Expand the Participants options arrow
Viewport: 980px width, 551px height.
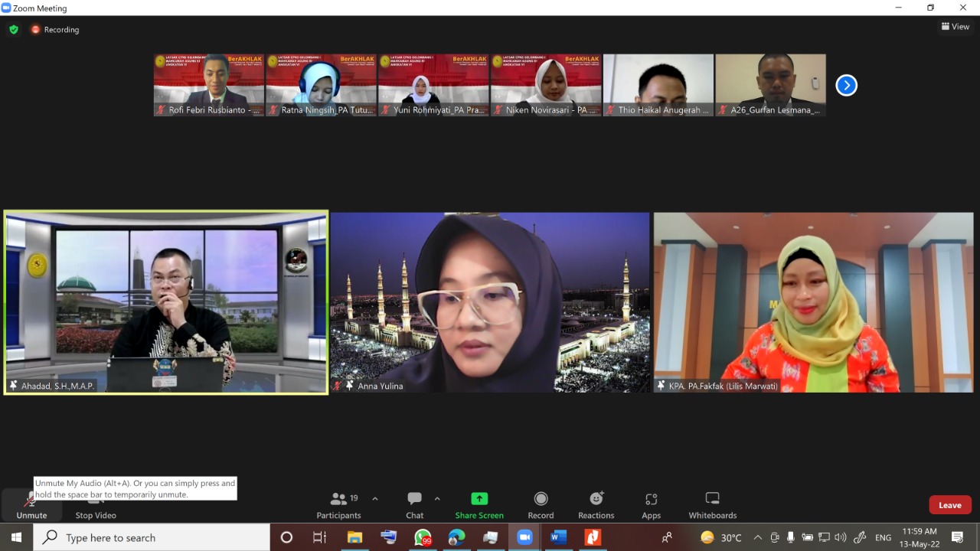click(x=375, y=499)
